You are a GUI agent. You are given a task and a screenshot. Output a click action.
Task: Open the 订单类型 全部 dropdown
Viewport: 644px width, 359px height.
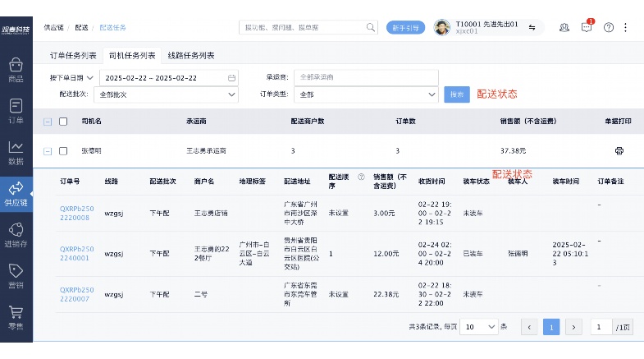(x=366, y=94)
